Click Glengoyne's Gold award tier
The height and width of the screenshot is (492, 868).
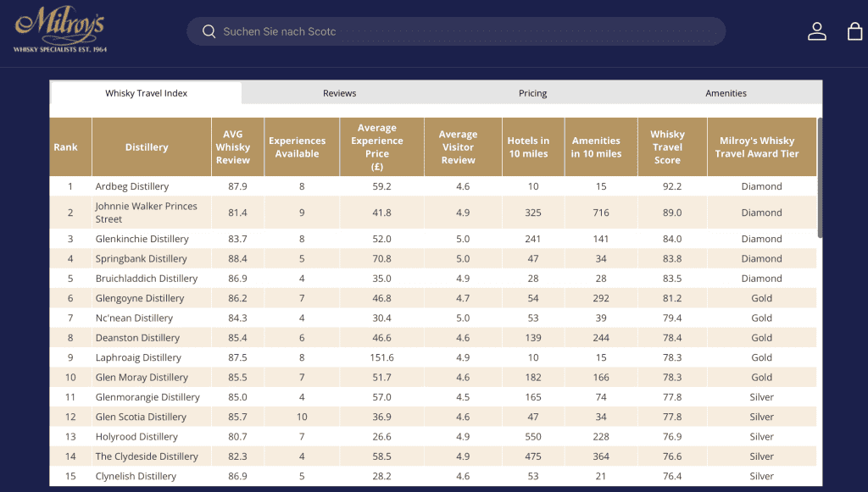(762, 298)
